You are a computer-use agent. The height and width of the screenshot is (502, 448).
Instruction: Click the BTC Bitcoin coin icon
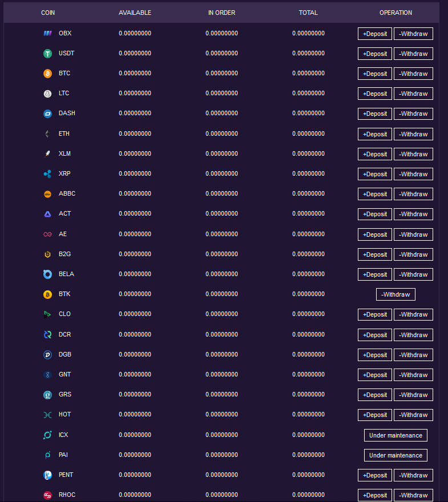[48, 74]
